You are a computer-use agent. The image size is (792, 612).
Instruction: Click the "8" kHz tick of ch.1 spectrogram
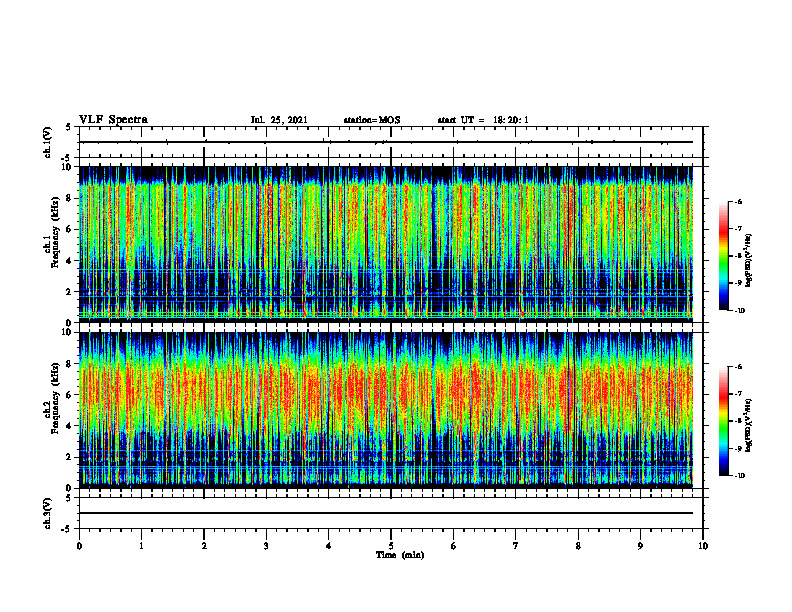(x=70, y=198)
